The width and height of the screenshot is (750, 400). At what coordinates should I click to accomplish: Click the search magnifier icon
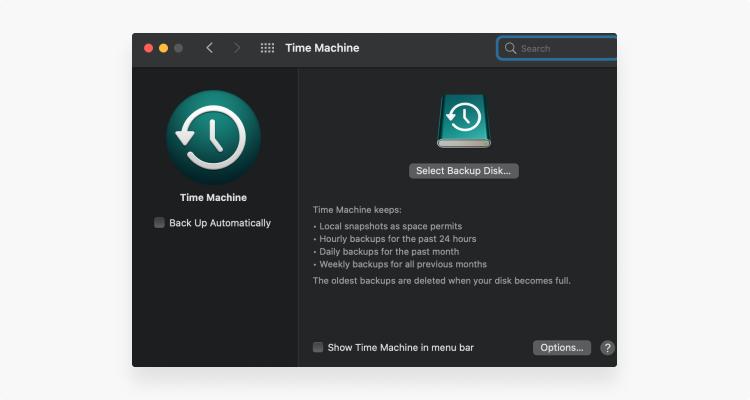coord(510,48)
